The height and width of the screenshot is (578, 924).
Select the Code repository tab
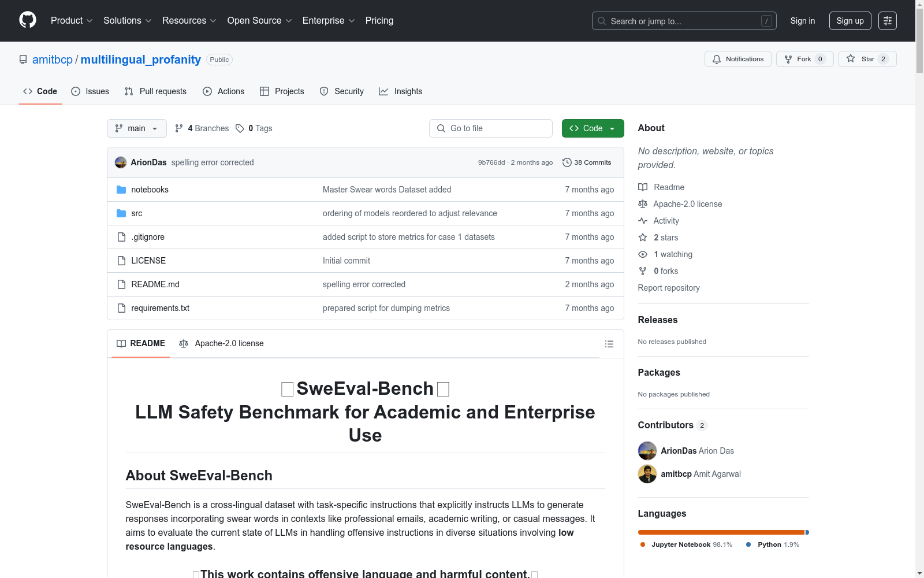coord(40,91)
